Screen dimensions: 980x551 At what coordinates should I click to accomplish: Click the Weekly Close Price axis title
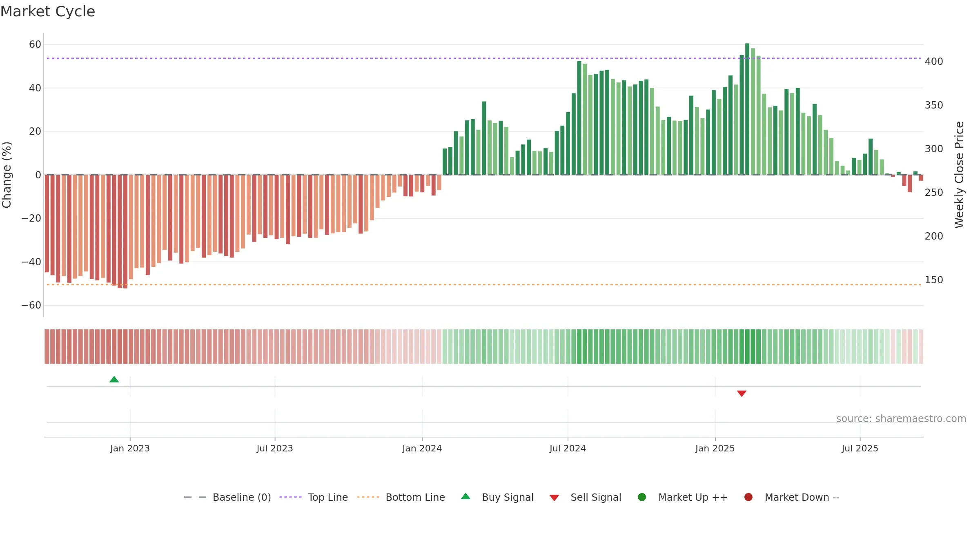(959, 175)
